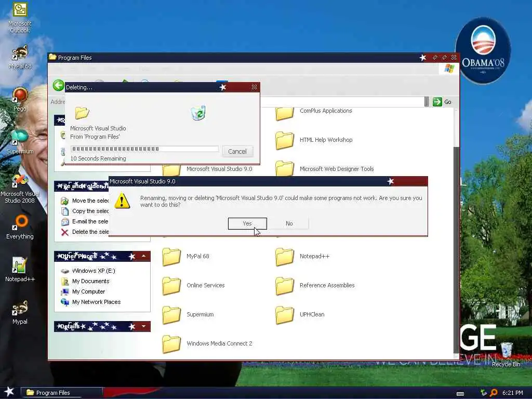
Task: Cancel the Deleting operation
Action: (237, 151)
